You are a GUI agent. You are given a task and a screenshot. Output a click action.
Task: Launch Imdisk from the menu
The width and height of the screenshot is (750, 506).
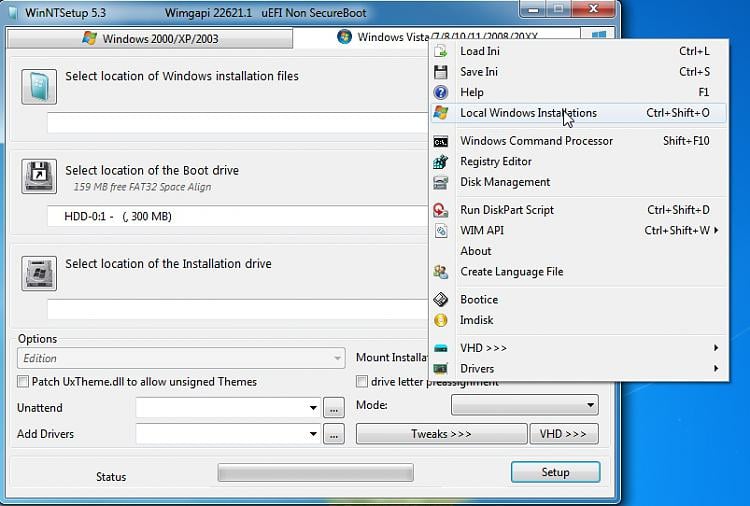(x=579, y=320)
